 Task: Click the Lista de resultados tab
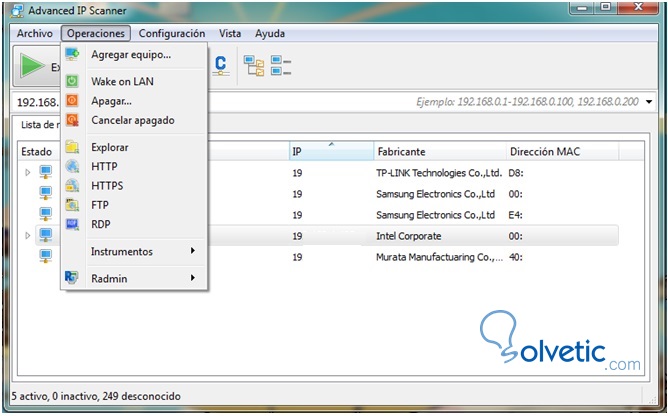tap(40, 124)
